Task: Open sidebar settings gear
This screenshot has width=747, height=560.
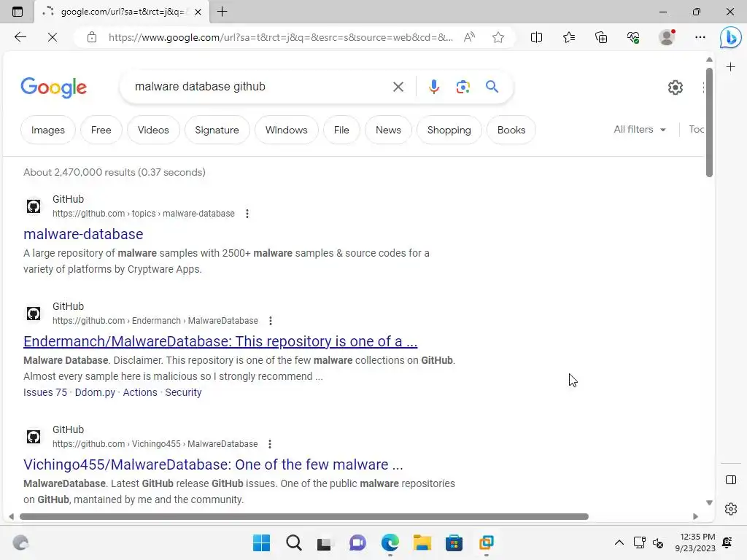Action: 730,509
